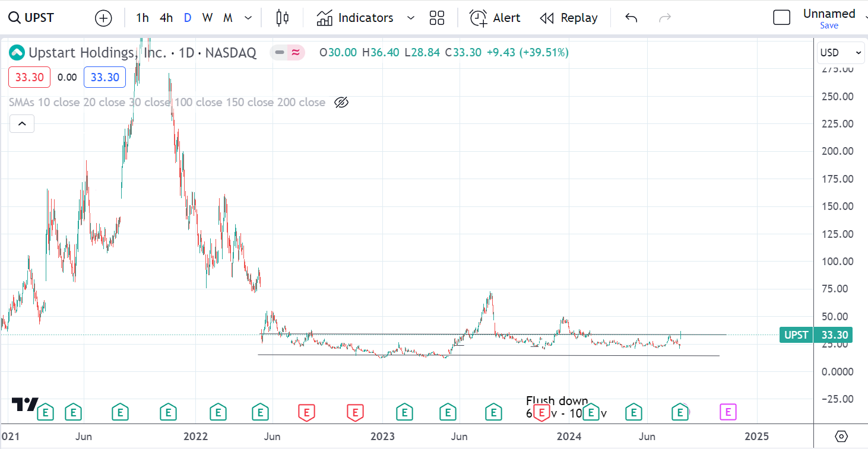Click the blue 33.30 buy button

104,77
